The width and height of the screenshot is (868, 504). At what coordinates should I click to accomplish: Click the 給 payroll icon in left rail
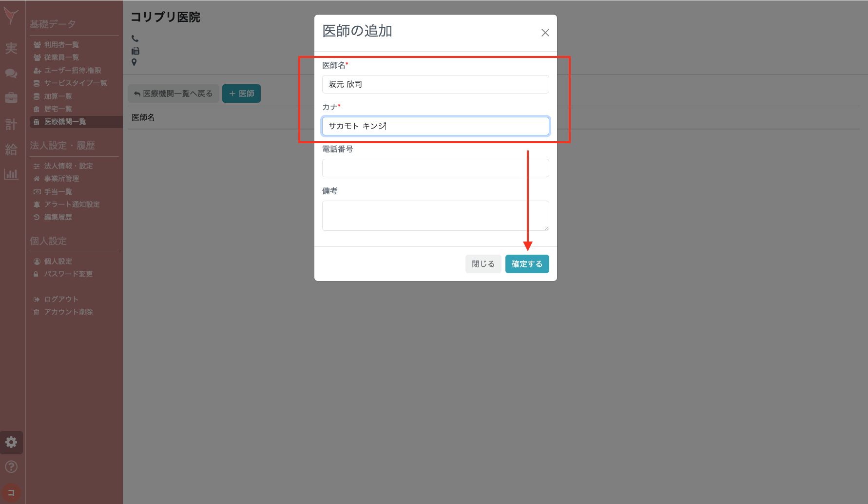tap(11, 149)
